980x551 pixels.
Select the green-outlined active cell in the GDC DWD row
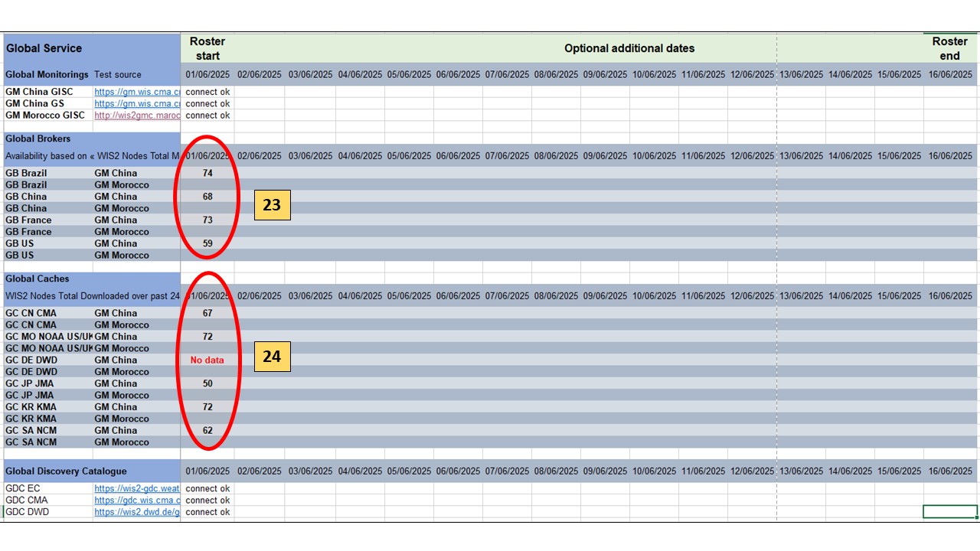pyautogui.click(x=950, y=512)
